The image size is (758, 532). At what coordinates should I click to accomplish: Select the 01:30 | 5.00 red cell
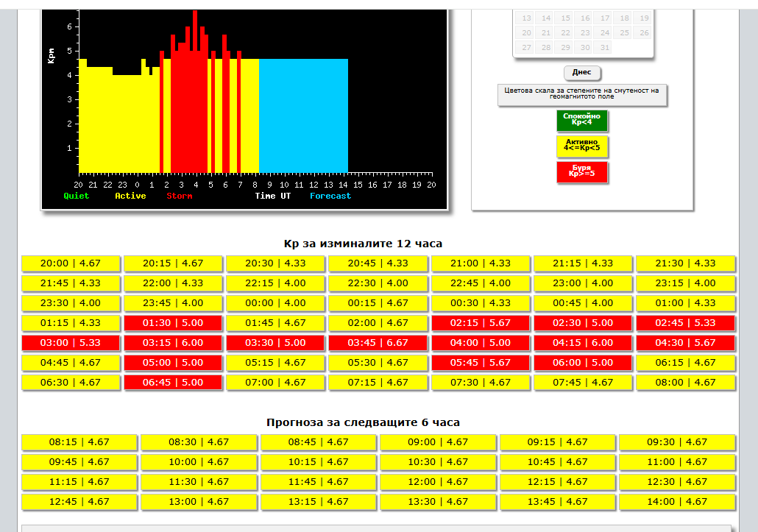173,323
